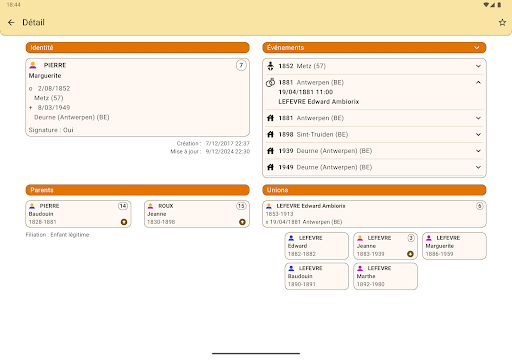
Task: Click the number 3 badge on LEFEVRE Jeanne
Action: tap(411, 238)
